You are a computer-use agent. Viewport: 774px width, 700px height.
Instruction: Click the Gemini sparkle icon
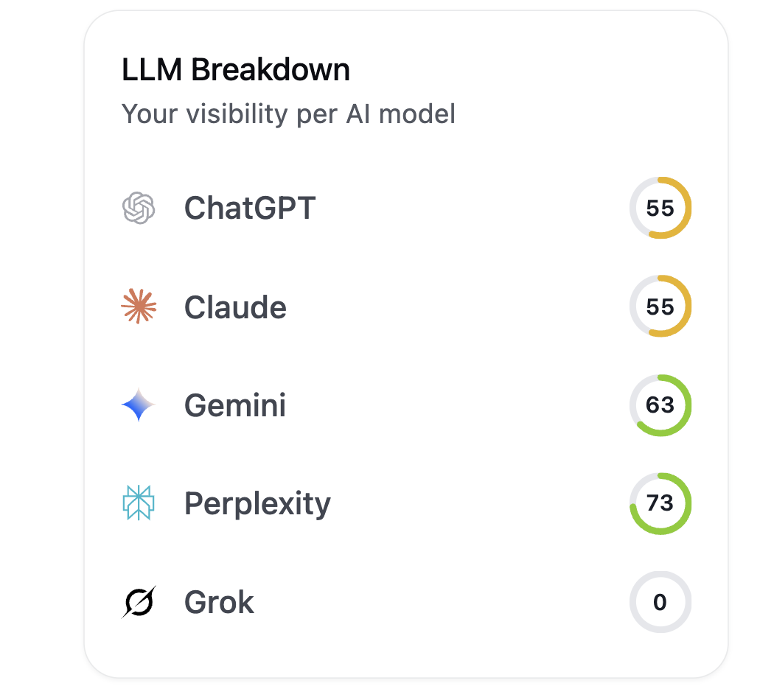pyautogui.click(x=139, y=405)
